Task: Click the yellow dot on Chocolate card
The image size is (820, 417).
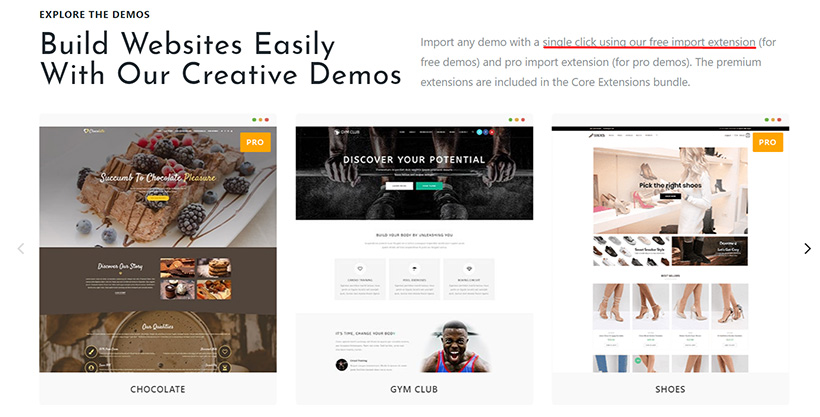Action: click(260, 120)
